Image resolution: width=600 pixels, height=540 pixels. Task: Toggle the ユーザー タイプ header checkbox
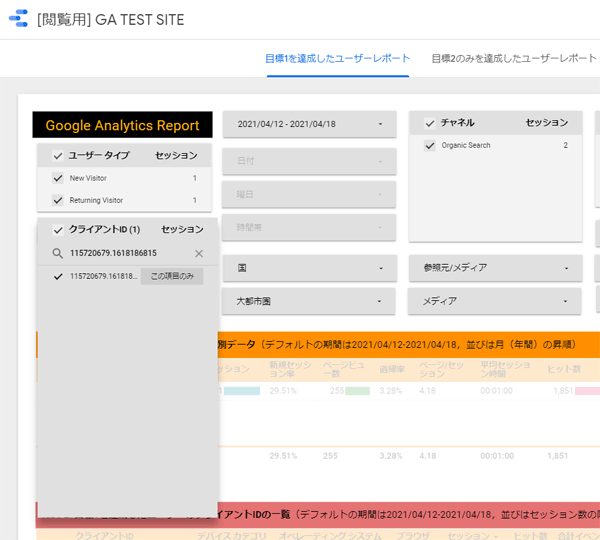[x=58, y=156]
